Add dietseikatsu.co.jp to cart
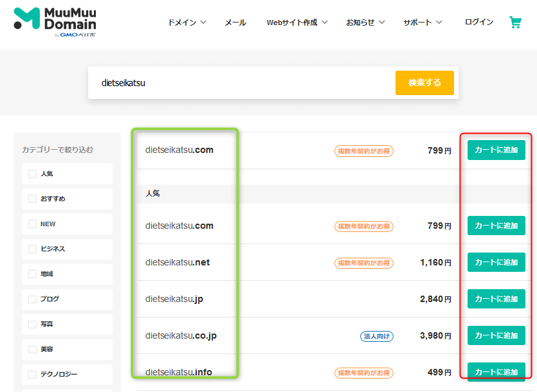 496,335
